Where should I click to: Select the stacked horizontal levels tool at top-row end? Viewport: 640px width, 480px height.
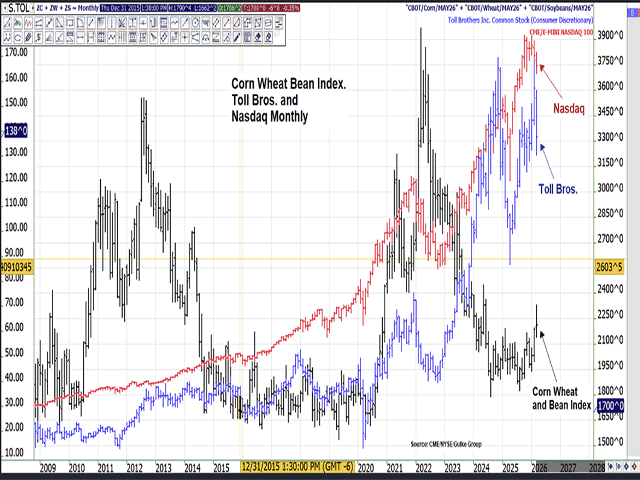278,23
